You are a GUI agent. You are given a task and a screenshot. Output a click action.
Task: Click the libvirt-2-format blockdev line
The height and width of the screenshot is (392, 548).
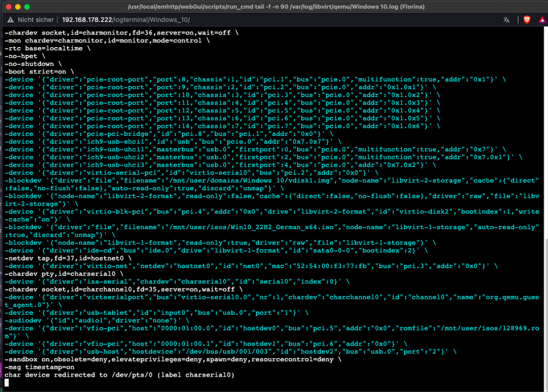(x=272, y=200)
